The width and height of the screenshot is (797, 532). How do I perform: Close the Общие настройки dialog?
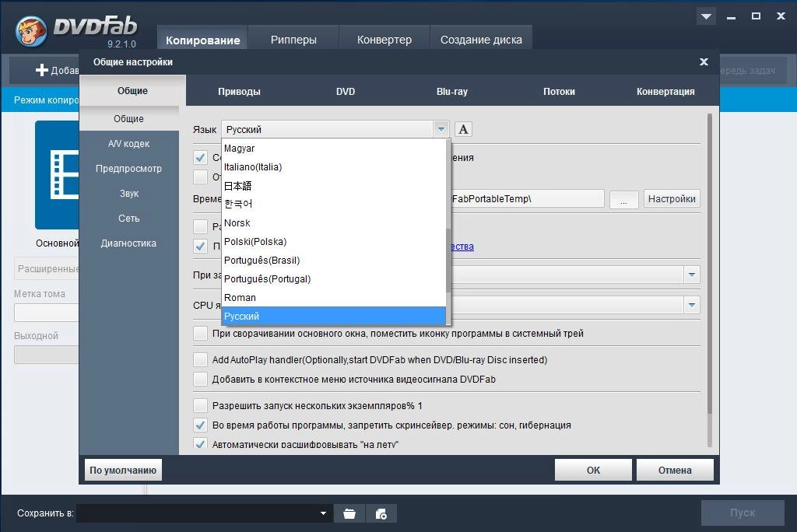click(x=704, y=62)
